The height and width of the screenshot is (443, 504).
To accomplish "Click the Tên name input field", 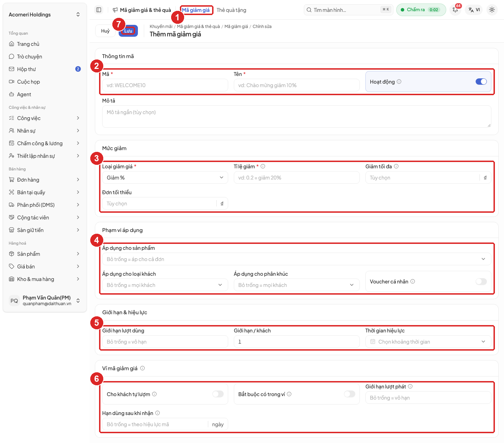I will 297,85.
